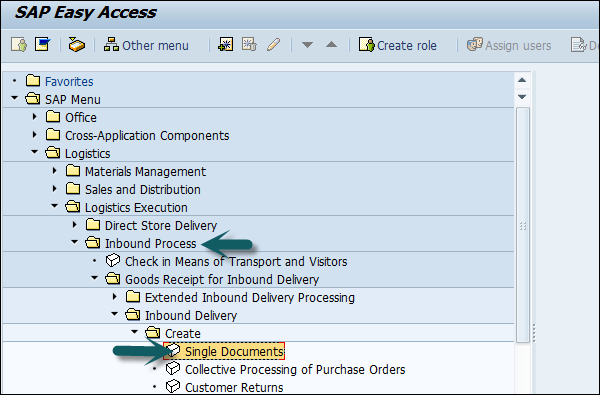
Task: Click the Add to Favorites icon
Action: 225,45
